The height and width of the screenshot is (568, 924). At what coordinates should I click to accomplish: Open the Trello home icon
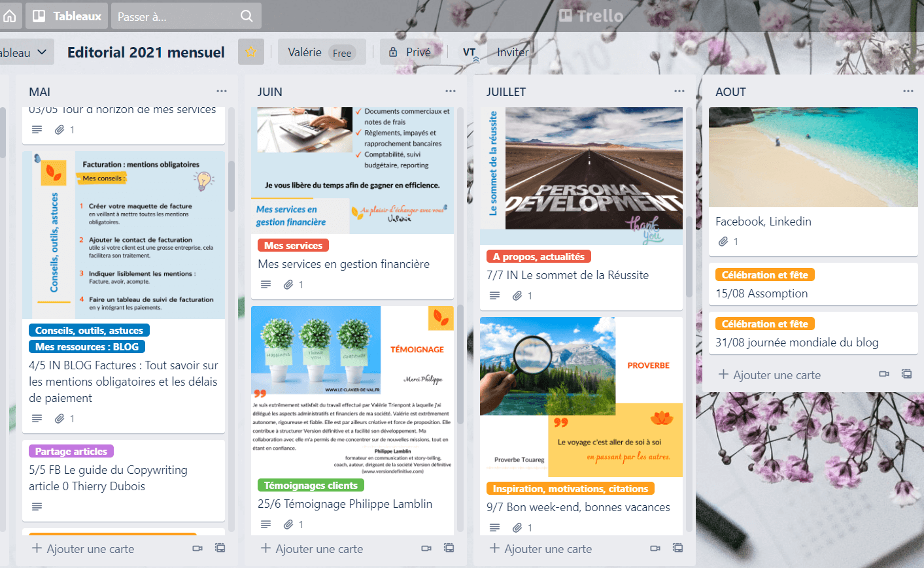click(x=10, y=16)
